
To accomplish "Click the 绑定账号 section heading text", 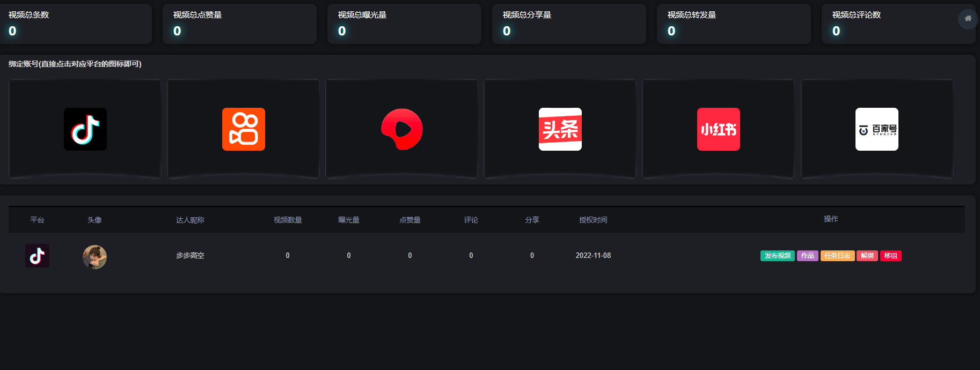I will 75,64.
